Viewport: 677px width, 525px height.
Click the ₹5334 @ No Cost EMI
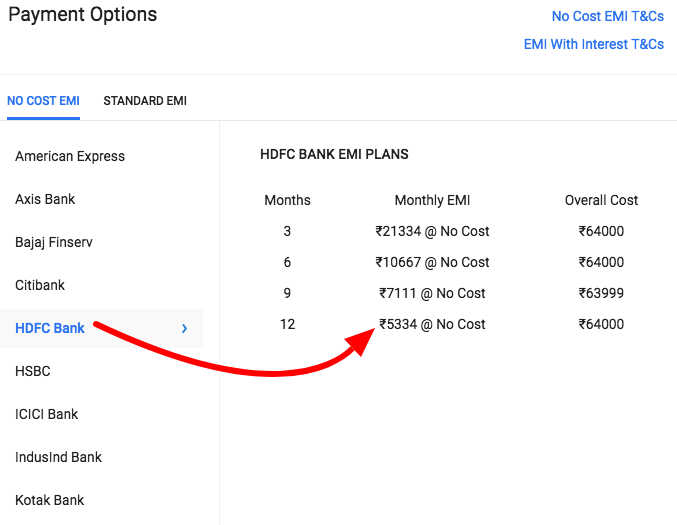(x=432, y=324)
